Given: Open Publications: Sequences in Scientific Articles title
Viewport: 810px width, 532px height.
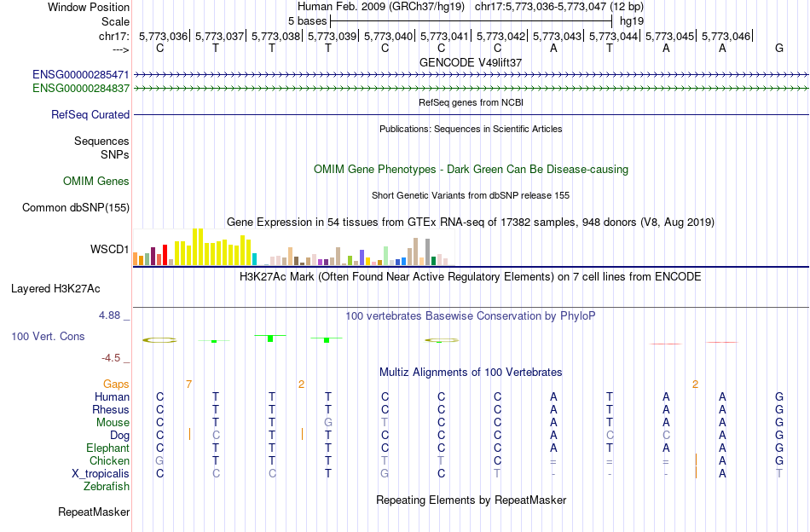Looking at the screenshot, I should [x=471, y=129].
